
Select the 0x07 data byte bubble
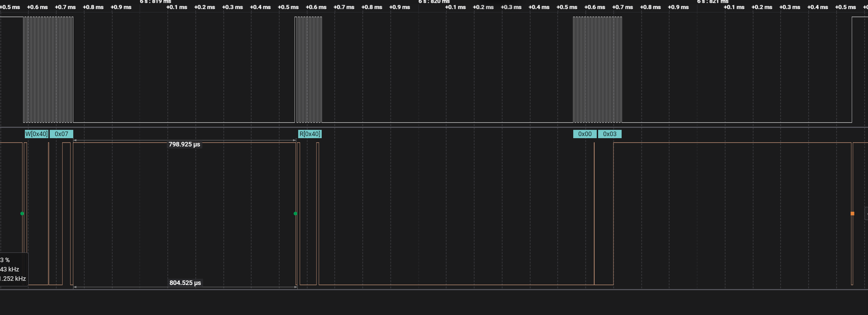[62, 134]
